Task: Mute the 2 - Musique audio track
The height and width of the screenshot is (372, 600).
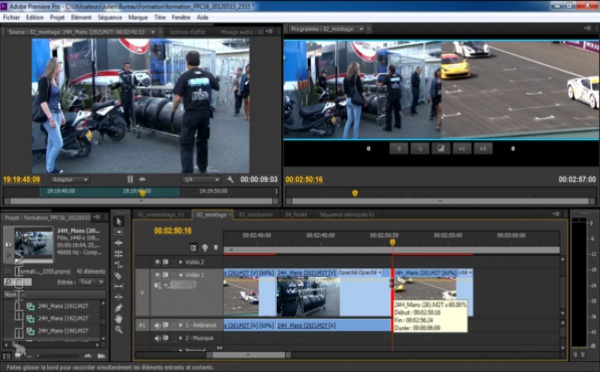Action: (157, 338)
